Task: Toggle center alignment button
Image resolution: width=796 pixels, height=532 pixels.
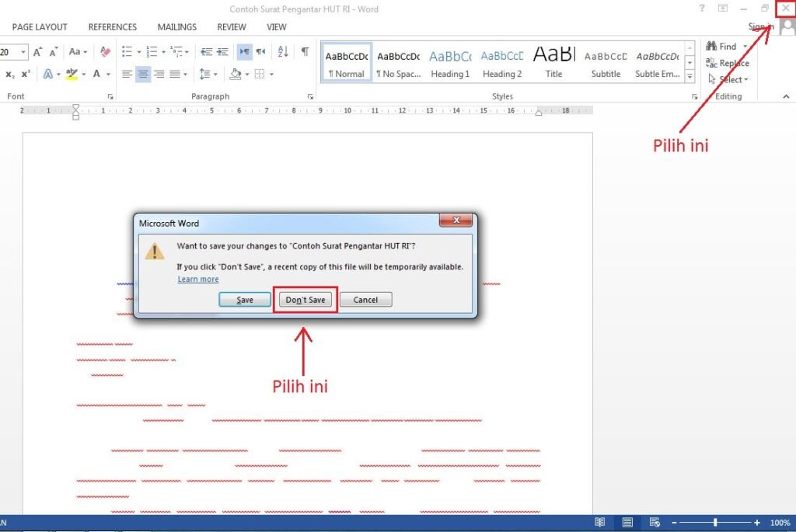Action: click(143, 74)
